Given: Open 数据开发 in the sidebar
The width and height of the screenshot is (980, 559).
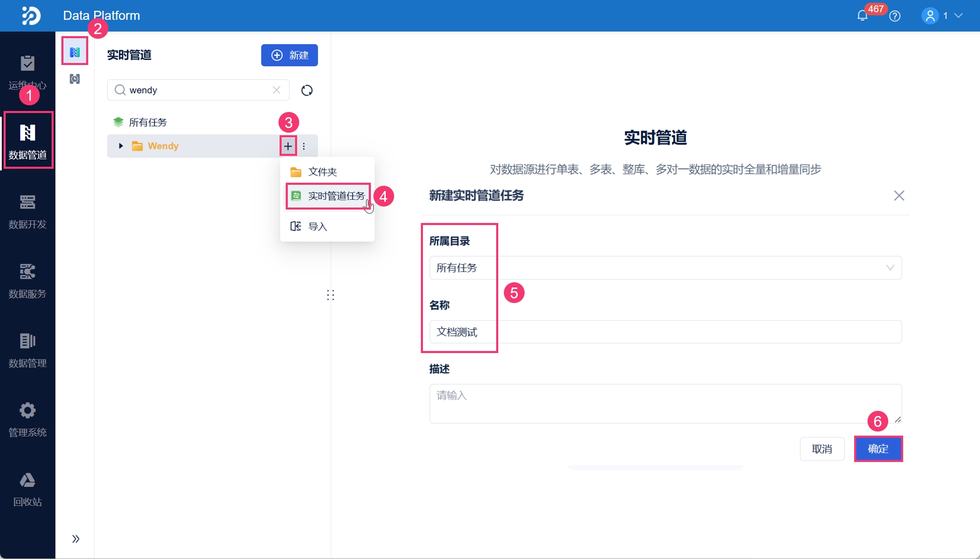Looking at the screenshot, I should (27, 211).
